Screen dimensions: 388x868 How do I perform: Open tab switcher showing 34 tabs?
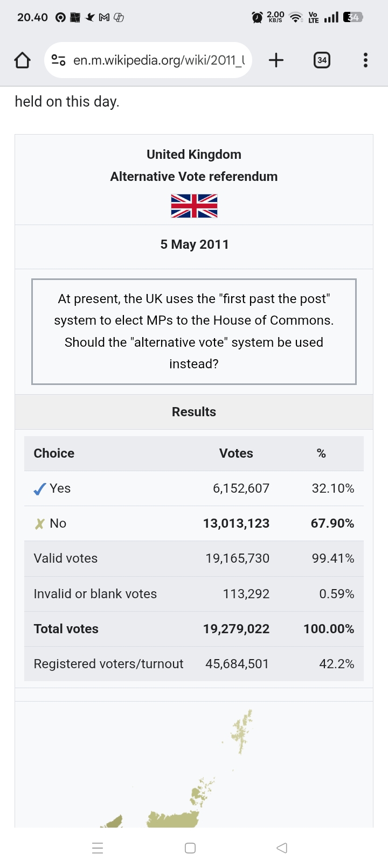pyautogui.click(x=322, y=60)
